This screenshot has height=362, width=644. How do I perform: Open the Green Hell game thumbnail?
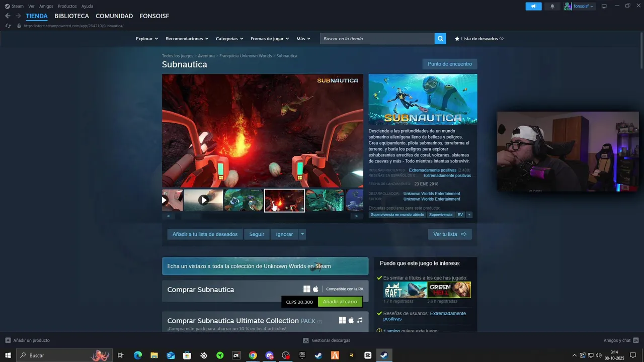[449, 290]
